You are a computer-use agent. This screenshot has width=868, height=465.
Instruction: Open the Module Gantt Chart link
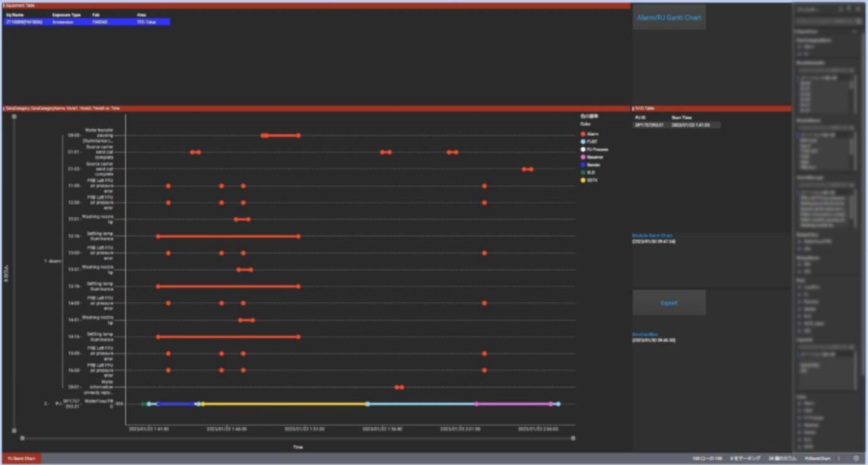pyautogui.click(x=652, y=236)
